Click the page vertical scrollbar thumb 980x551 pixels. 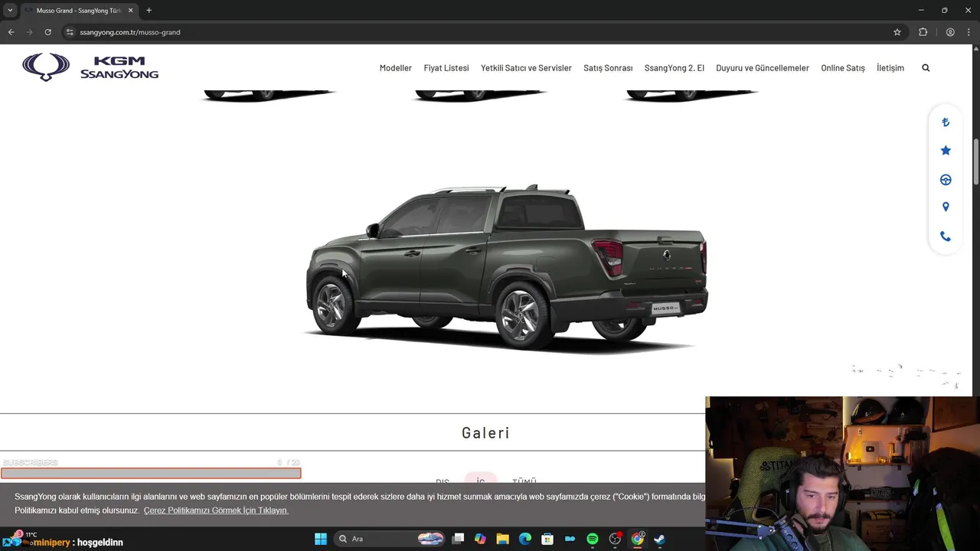(x=975, y=161)
